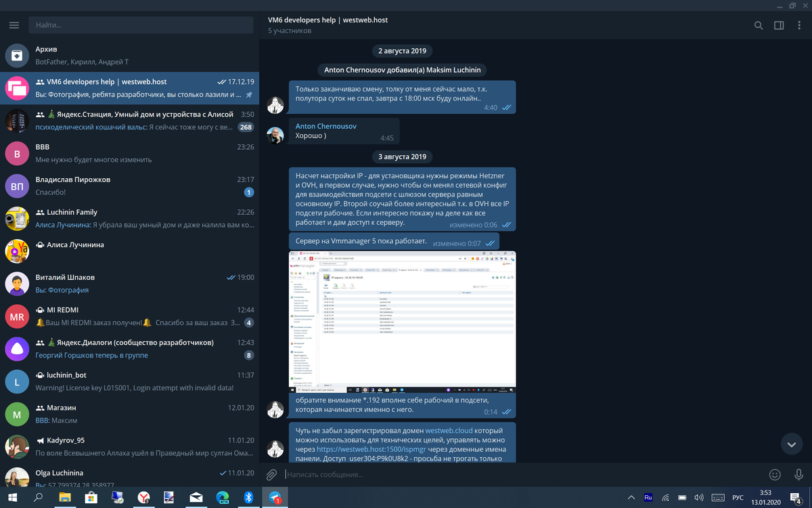Open the volume speaker tray icon

tap(699, 498)
